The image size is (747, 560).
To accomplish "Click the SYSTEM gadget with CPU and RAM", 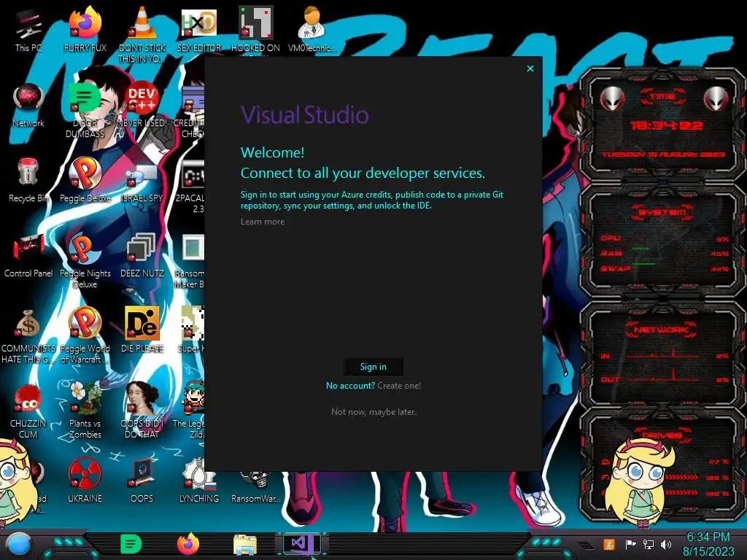I will [x=663, y=241].
